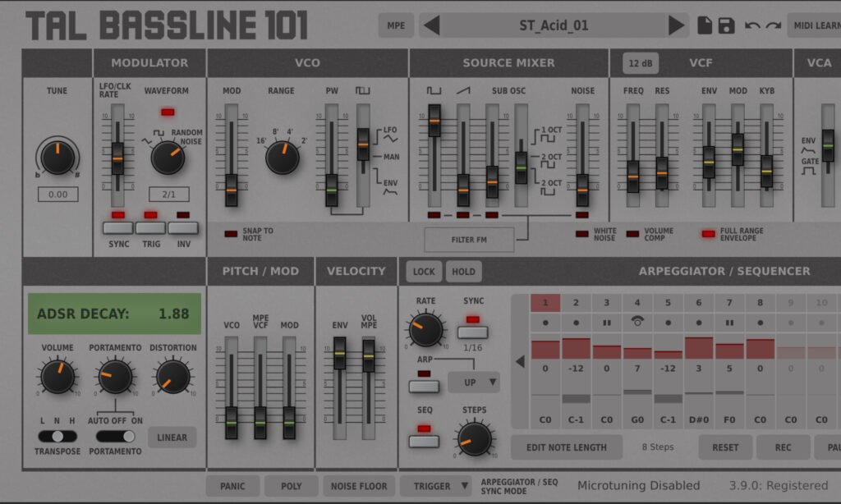Click the PANIC button
Viewport: 841px width, 504px height.
point(232,486)
